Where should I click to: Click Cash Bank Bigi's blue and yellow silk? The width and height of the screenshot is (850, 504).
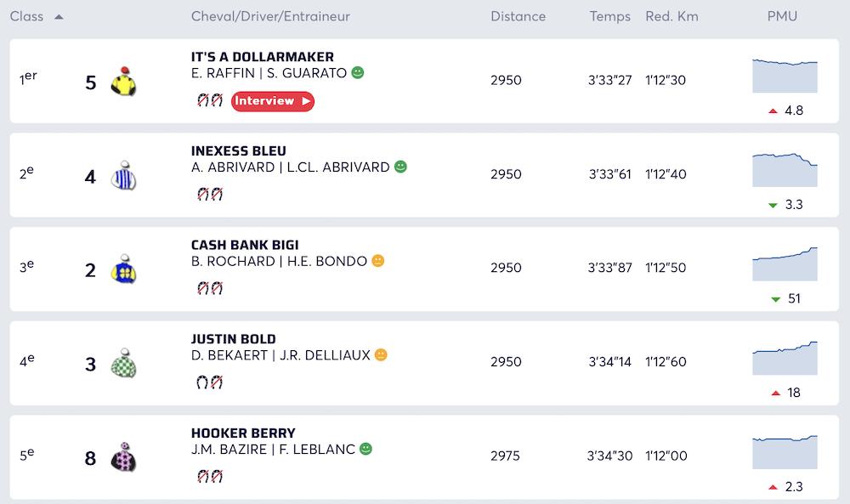pos(123,269)
